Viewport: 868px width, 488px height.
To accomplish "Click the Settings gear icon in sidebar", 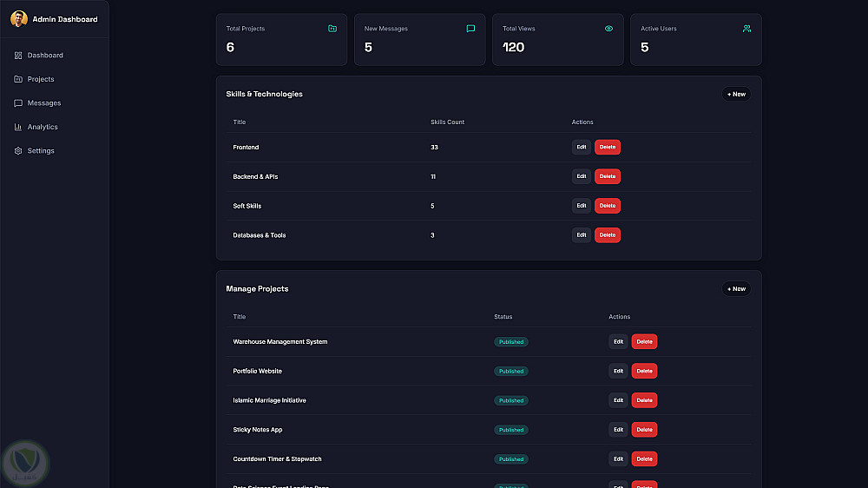I will [18, 151].
